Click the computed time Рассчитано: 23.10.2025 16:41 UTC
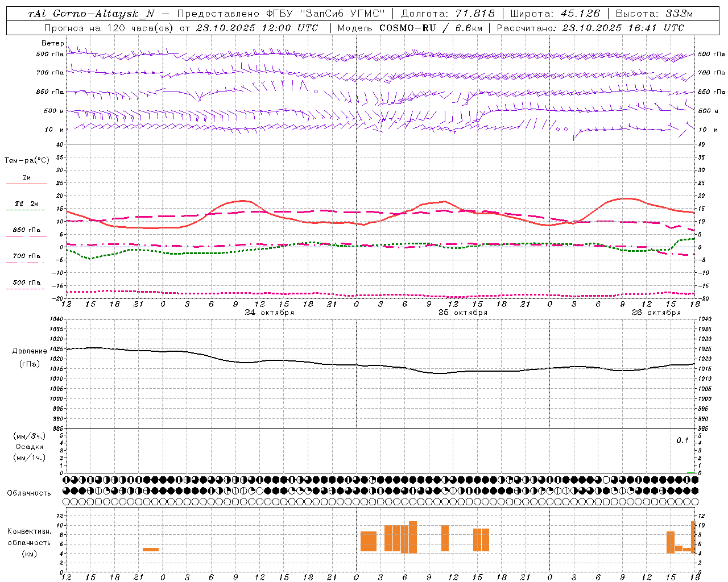 pos(590,28)
